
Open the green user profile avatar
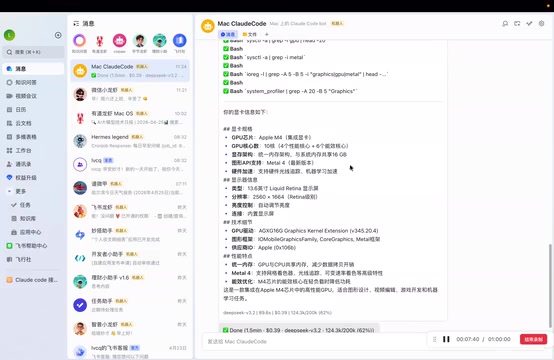pyautogui.click(x=10, y=35)
